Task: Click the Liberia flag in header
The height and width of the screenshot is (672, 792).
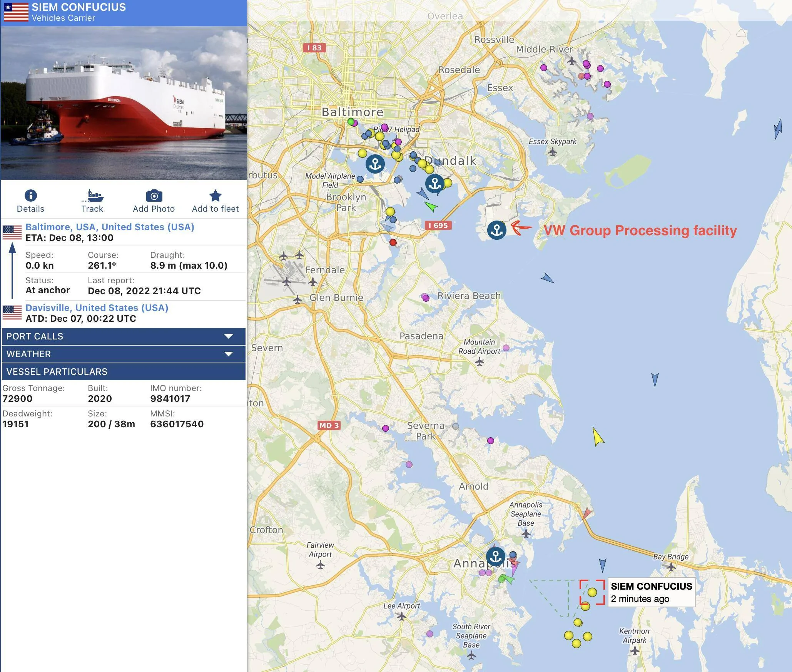Action: click(x=16, y=12)
